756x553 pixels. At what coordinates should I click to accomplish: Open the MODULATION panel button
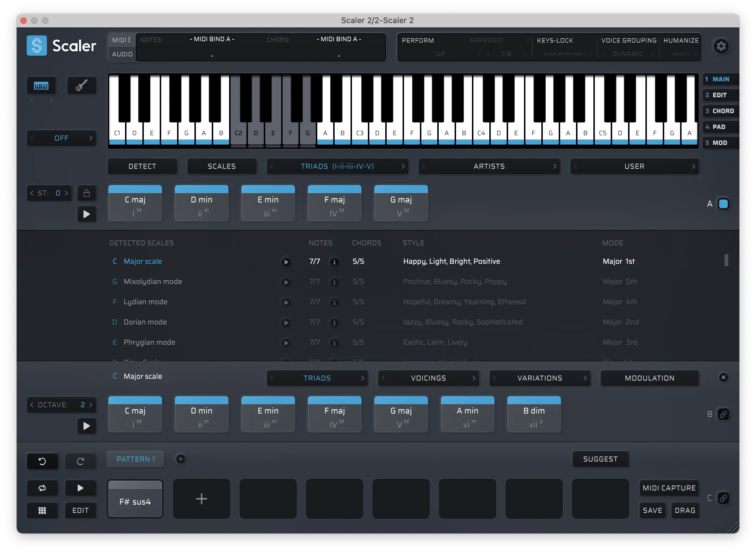tap(649, 378)
